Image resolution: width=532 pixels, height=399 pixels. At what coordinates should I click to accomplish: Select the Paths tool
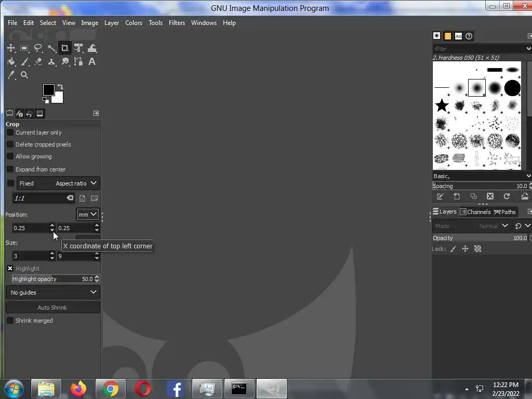pos(78,62)
